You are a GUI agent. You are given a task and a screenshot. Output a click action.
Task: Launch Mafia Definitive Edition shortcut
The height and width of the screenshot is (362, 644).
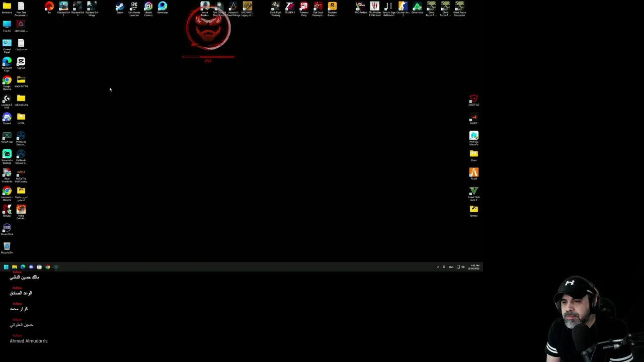pyautogui.click(x=21, y=212)
